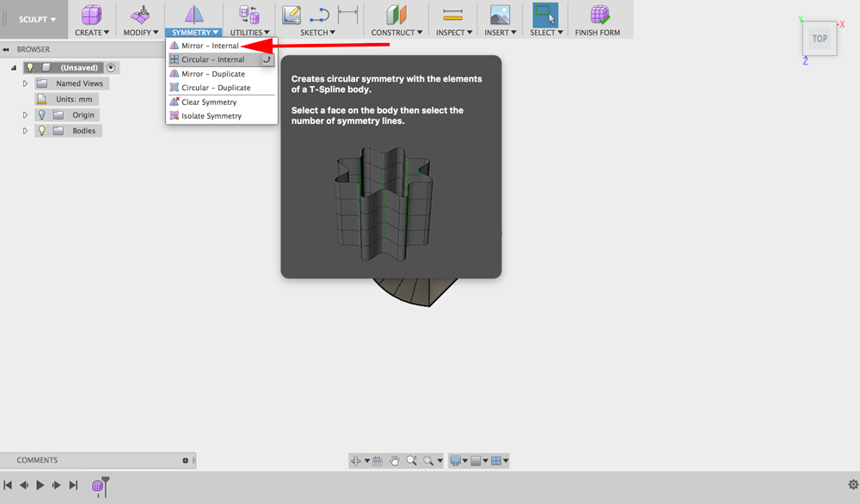Click the Look At icon
This screenshot has height=504, width=860.
coord(378,461)
